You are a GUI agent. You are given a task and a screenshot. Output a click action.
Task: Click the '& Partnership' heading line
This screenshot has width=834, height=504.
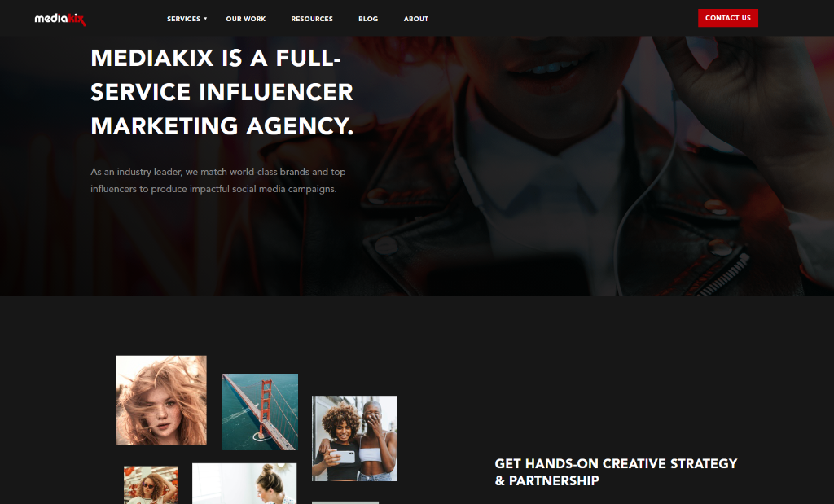click(546, 480)
